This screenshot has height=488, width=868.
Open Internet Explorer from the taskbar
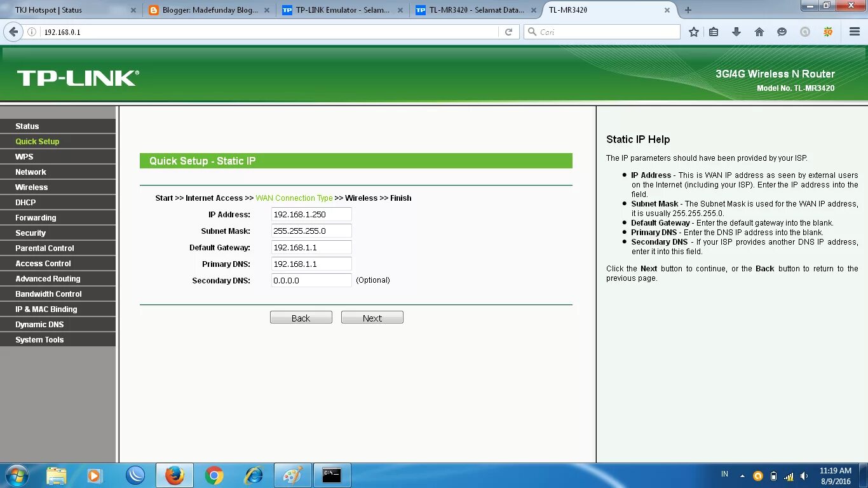tap(254, 475)
